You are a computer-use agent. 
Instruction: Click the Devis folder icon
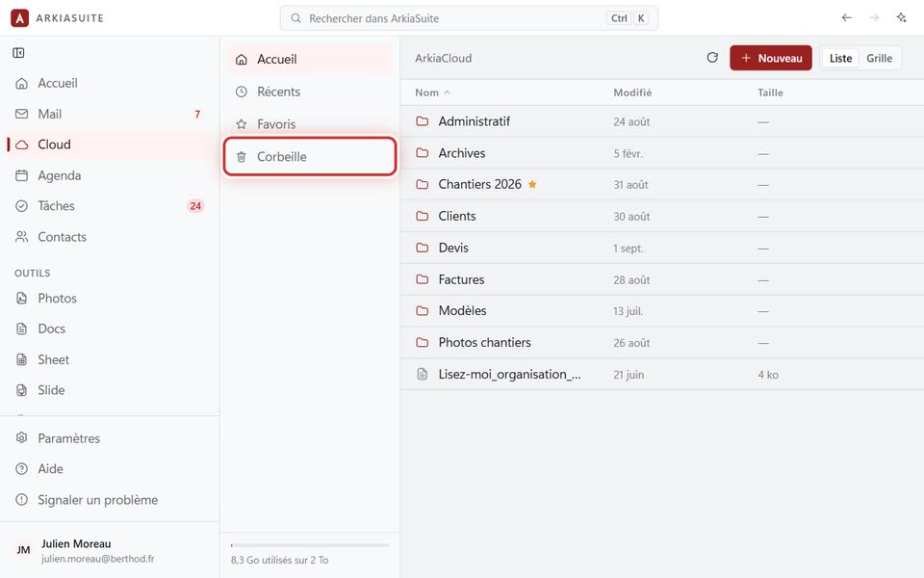(x=422, y=248)
